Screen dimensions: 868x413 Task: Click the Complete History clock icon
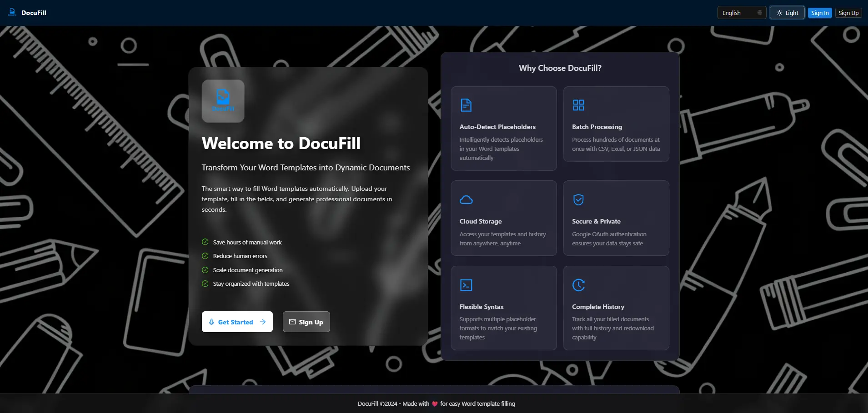tap(578, 285)
